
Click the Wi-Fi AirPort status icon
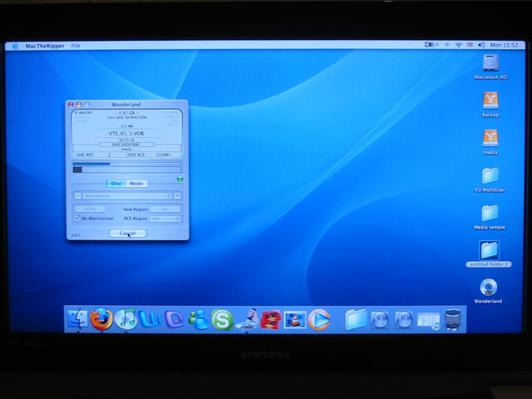click(x=458, y=45)
